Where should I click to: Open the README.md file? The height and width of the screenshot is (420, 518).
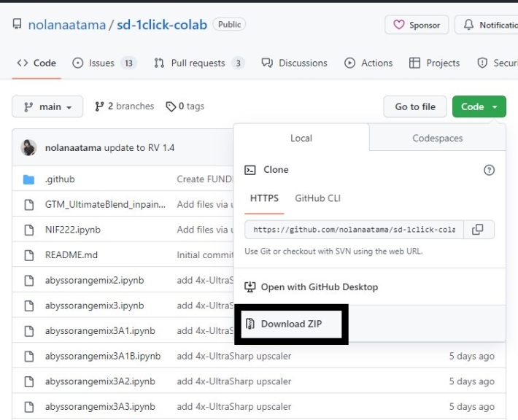(71, 255)
